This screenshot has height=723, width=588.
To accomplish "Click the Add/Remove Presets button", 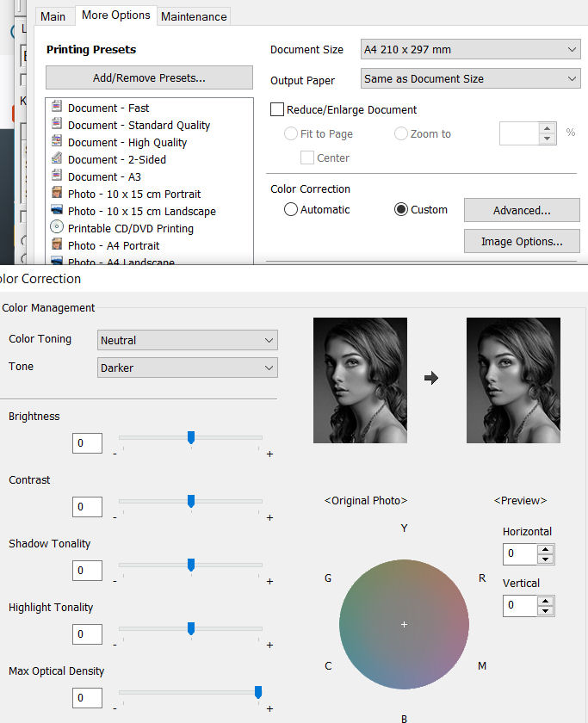I will click(x=149, y=77).
